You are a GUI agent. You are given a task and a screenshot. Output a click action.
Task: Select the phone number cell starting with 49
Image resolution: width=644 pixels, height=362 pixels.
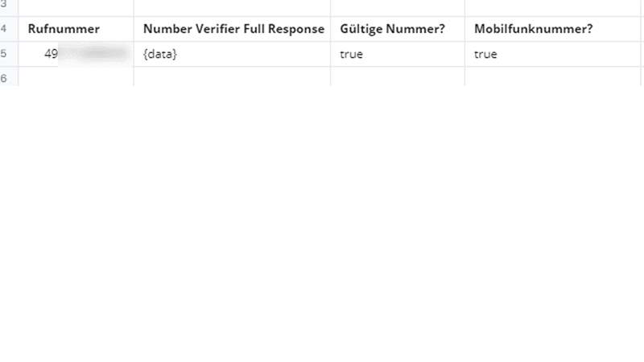(x=76, y=54)
